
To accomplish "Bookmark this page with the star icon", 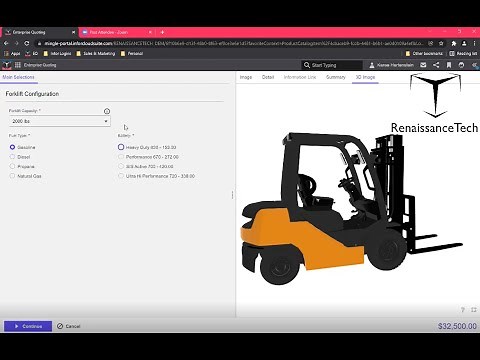I will coord(441,43).
